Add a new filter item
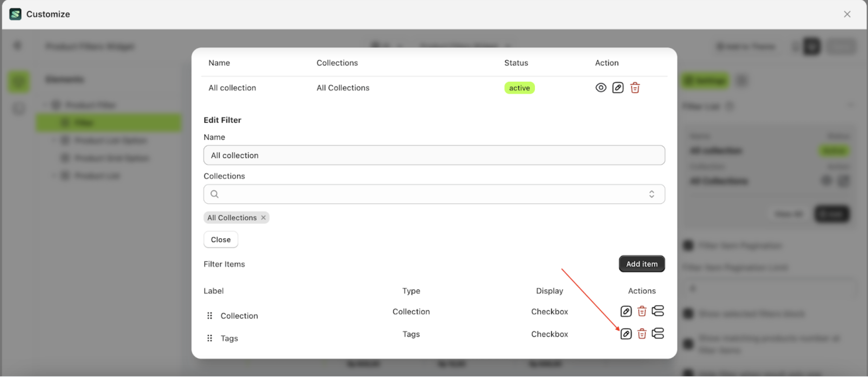Image resolution: width=868 pixels, height=377 pixels. click(641, 264)
